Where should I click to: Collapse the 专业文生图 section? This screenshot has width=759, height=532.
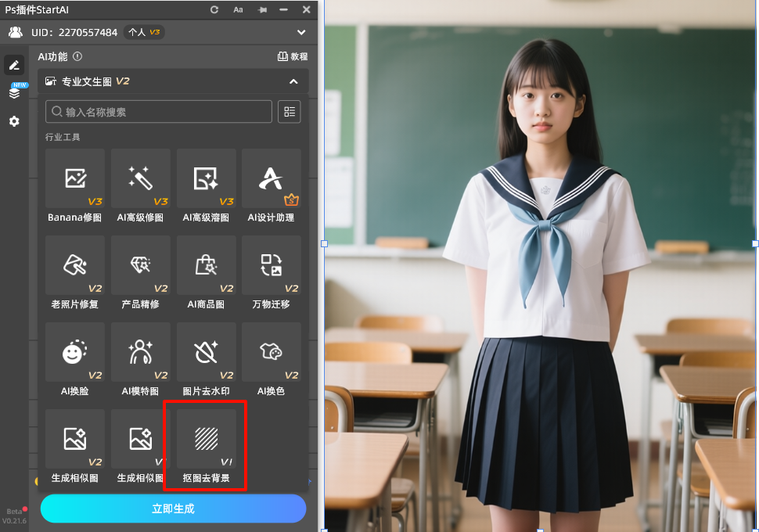(293, 81)
